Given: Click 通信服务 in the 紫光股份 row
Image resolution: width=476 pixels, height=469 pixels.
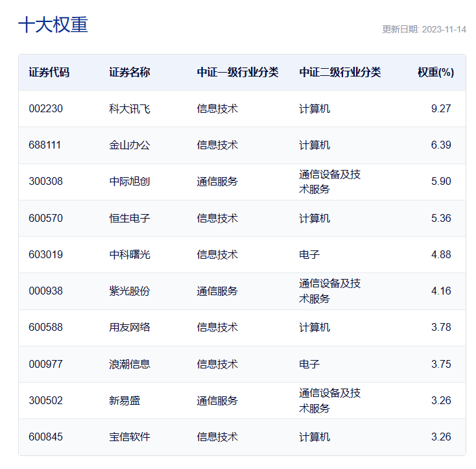Looking at the screenshot, I should [217, 291].
